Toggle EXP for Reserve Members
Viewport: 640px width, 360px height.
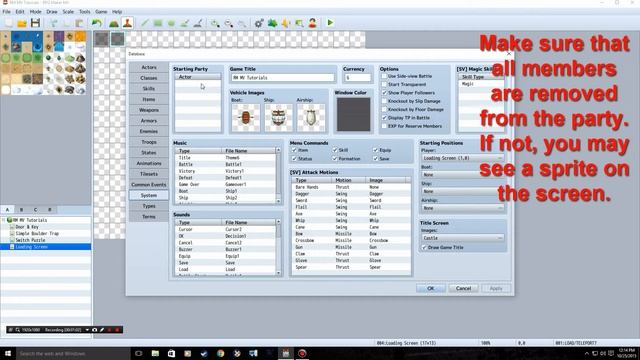point(384,126)
